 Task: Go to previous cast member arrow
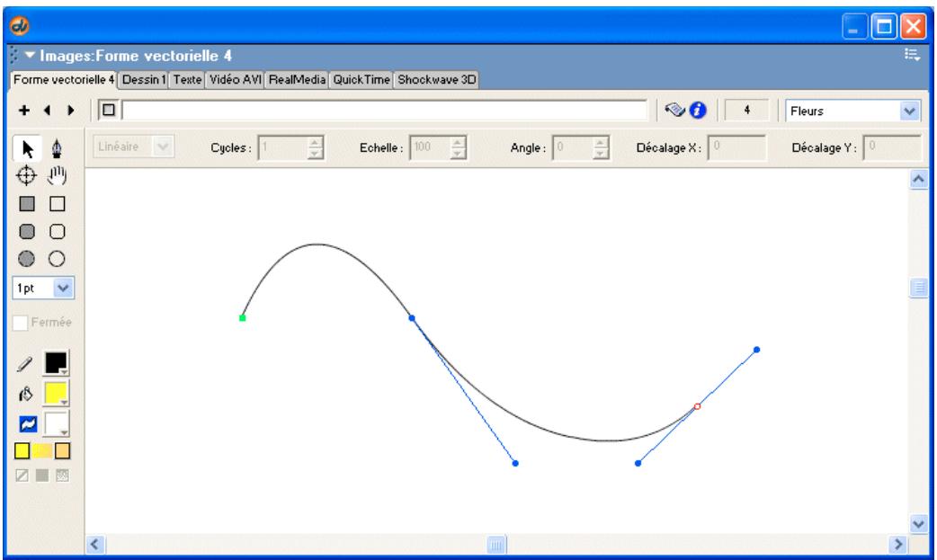(x=47, y=110)
